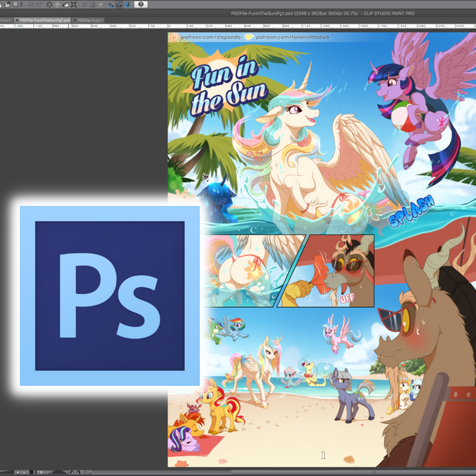
Task: Click the Deselect icon
Action: tap(84, 5)
